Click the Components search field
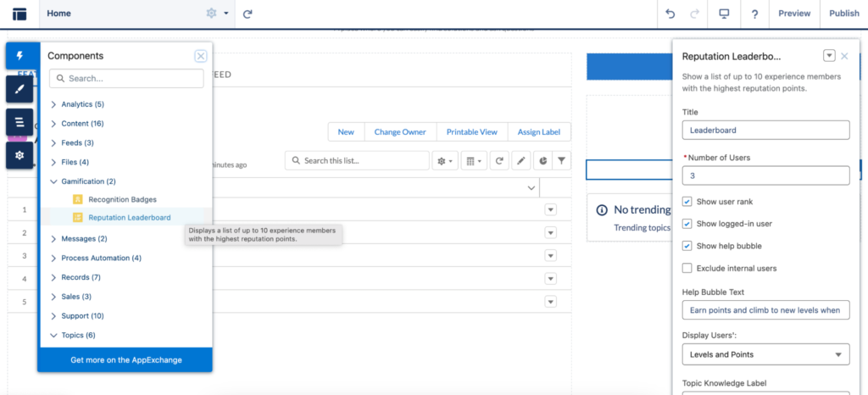Viewport: 868px width, 395px height. click(127, 79)
